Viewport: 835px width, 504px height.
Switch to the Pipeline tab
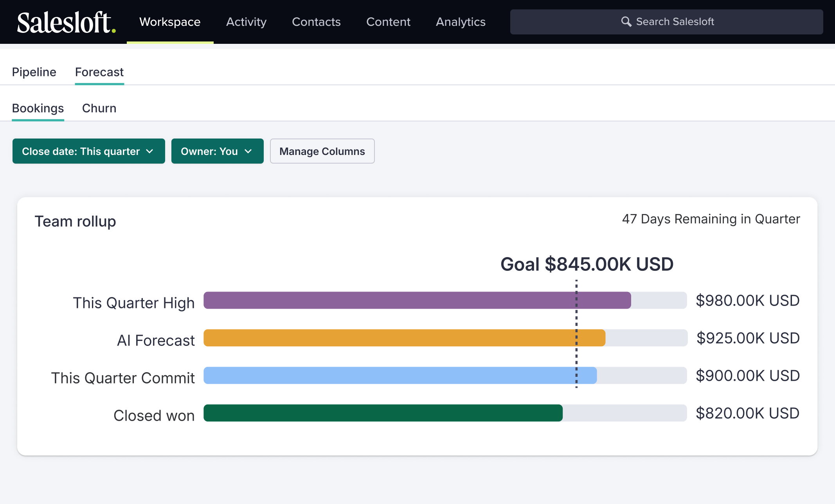34,72
